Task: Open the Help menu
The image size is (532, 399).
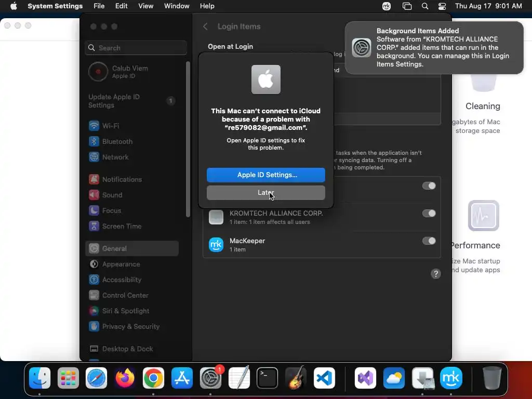Action: [207, 6]
